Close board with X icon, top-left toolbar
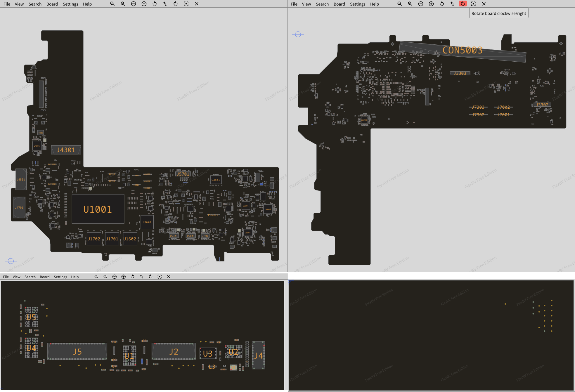 (197, 4)
